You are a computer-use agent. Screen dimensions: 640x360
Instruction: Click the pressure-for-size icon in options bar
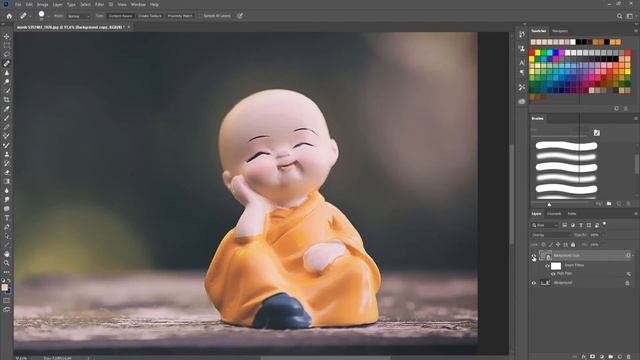tap(240, 16)
